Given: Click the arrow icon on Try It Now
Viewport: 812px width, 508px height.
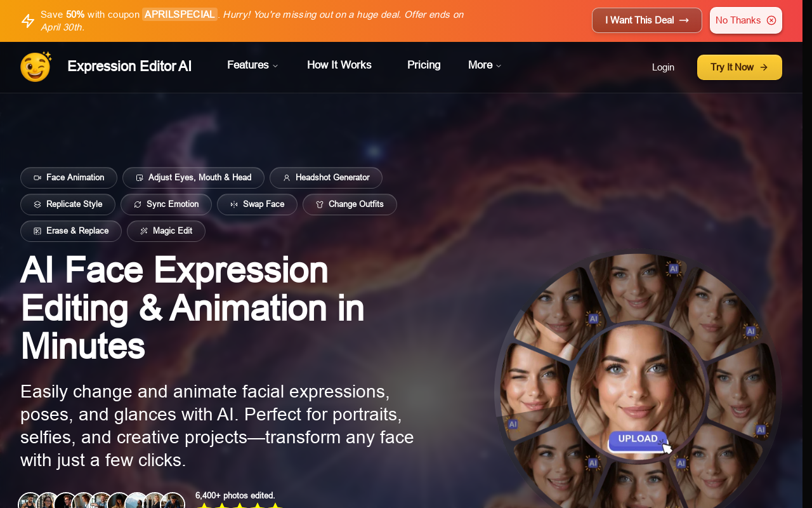Looking at the screenshot, I should click(x=764, y=67).
